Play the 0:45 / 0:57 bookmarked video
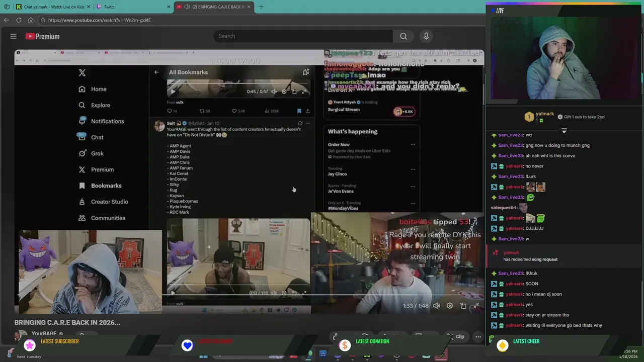This screenshot has height=362, width=644. tap(173, 92)
